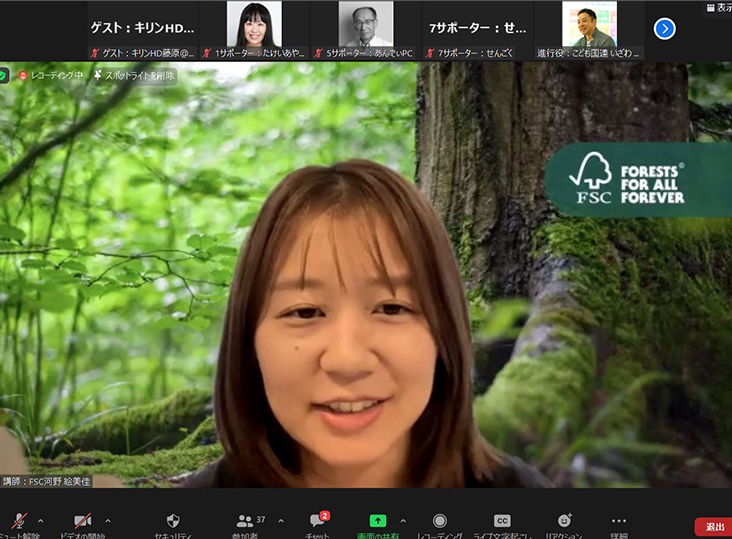
Task: Open live transcription CC settings
Action: pyautogui.click(x=502, y=521)
